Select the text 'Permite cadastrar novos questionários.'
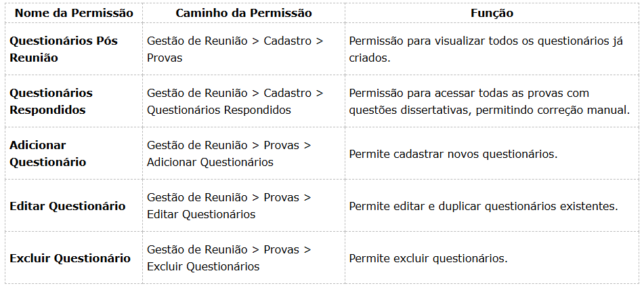This screenshot has width=644, height=288. [x=453, y=154]
